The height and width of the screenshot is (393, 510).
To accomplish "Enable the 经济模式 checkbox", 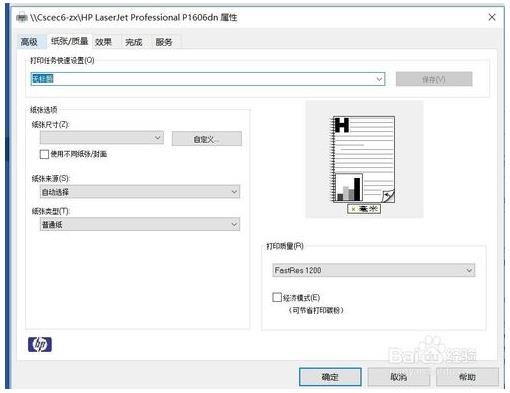I will [277, 297].
